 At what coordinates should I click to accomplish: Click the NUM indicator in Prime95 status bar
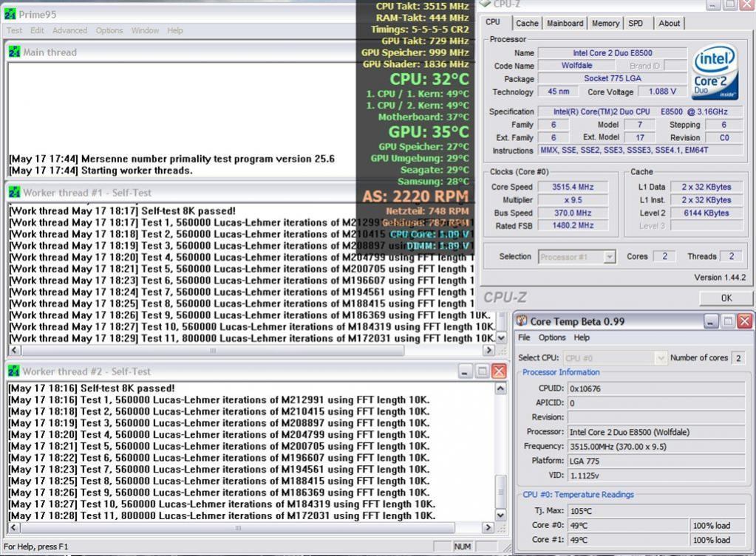(462, 546)
